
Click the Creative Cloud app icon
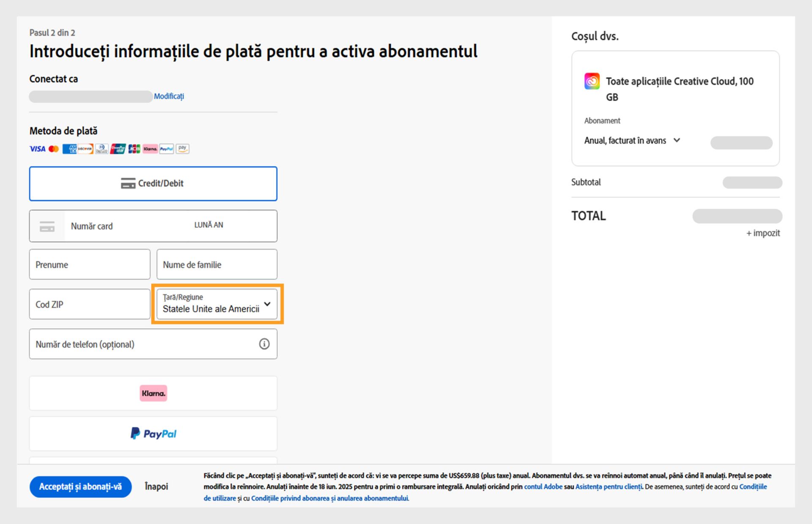click(592, 81)
